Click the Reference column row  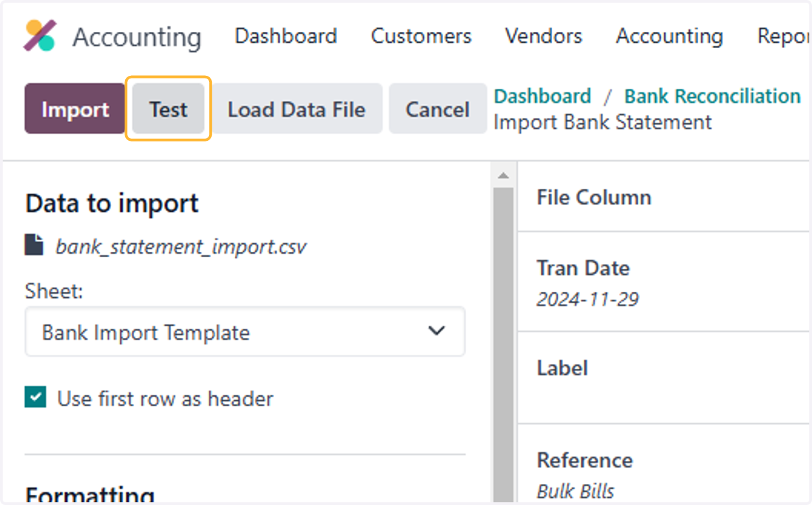(x=664, y=464)
